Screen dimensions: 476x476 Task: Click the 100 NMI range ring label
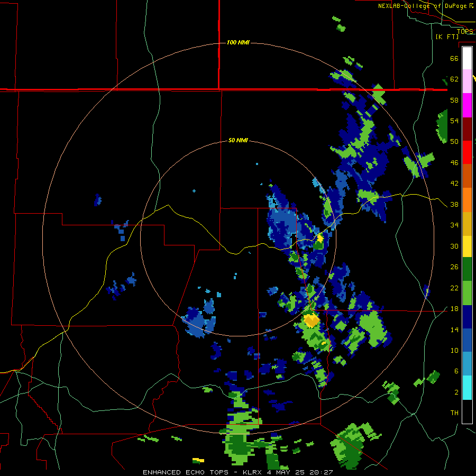tap(238, 42)
